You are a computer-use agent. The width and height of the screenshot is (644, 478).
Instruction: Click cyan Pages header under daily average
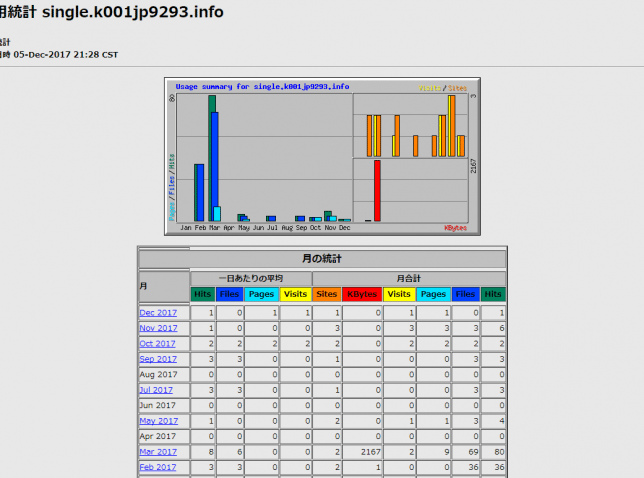[x=261, y=294]
